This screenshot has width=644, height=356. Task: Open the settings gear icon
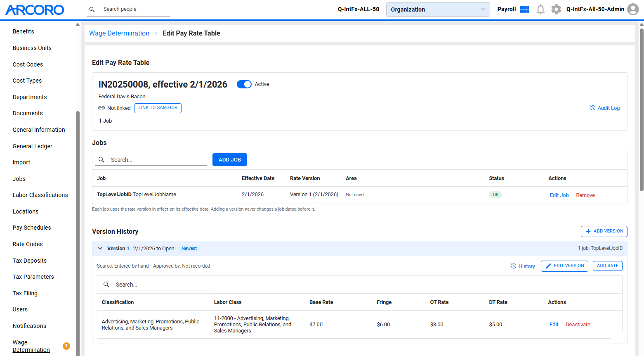point(556,9)
